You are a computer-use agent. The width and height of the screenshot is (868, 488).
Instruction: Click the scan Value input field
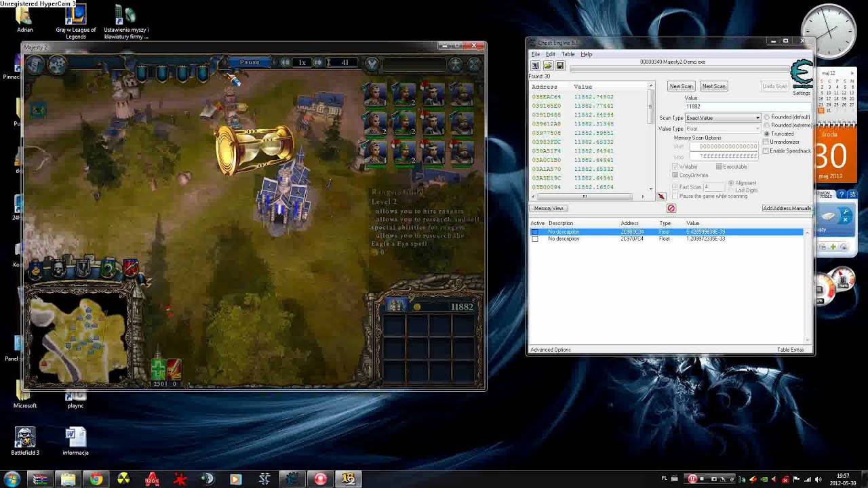click(747, 106)
